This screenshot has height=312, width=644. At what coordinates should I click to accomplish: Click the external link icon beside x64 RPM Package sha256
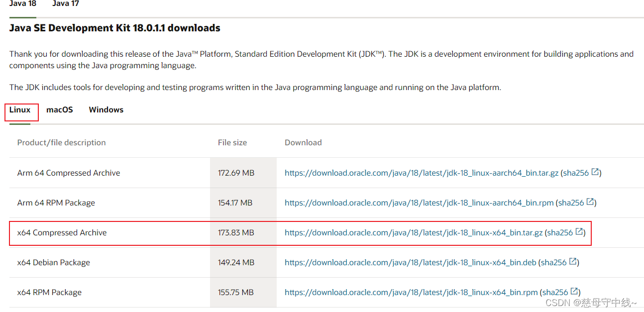point(574,291)
